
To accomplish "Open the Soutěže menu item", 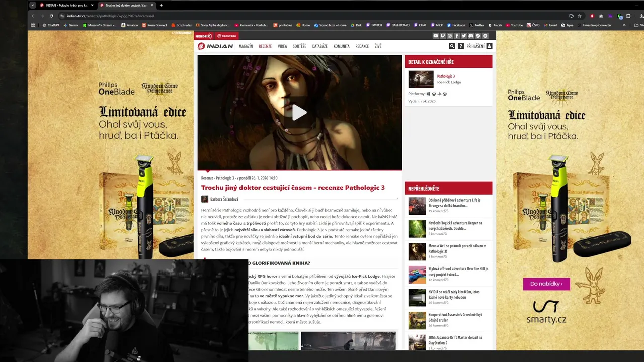I will (299, 46).
